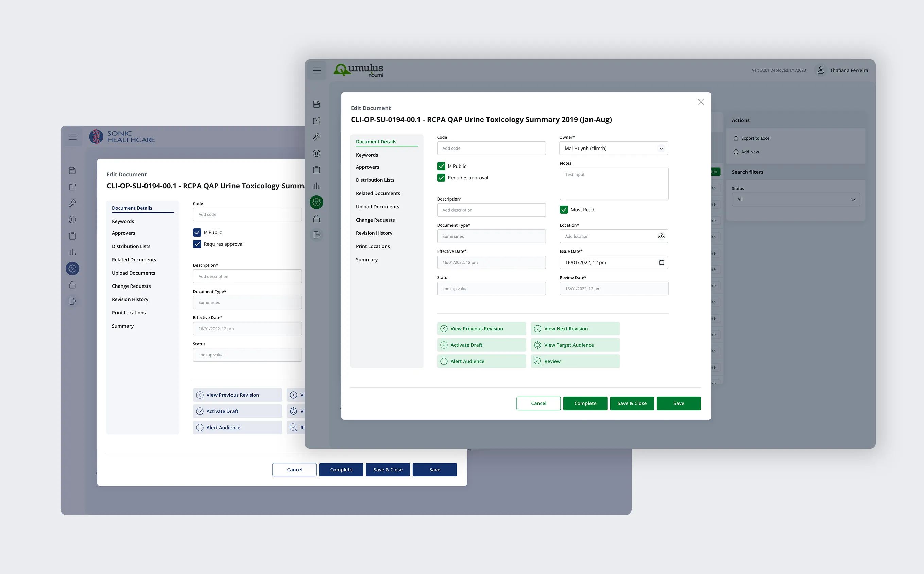The image size is (924, 574).
Task: Click the green settings gear sidebar icon
Action: coord(316,202)
